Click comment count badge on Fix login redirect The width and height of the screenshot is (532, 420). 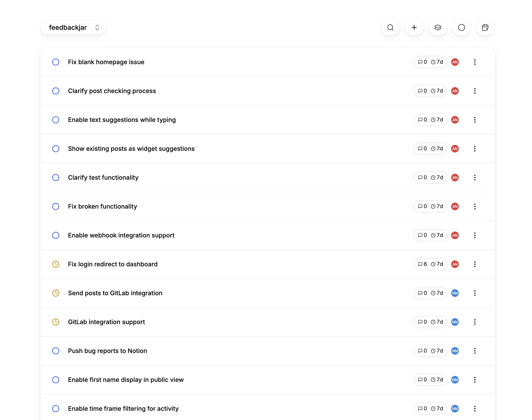coord(422,264)
